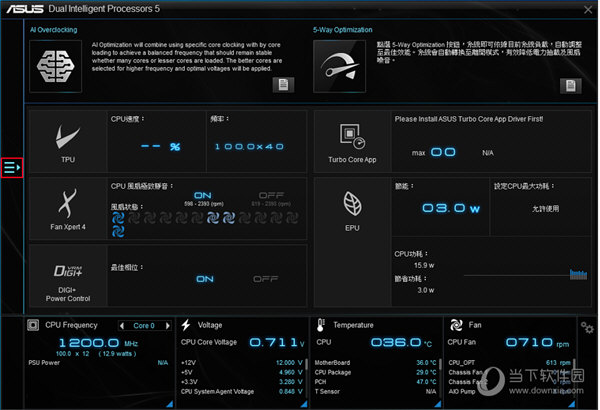The width and height of the screenshot is (600, 410).
Task: Click the MotherBoard temperature row
Action: [375, 363]
